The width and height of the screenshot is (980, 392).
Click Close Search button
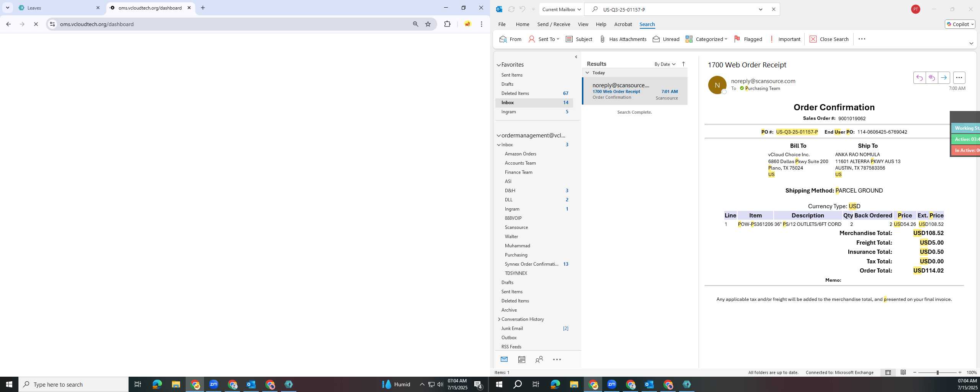coord(829,39)
